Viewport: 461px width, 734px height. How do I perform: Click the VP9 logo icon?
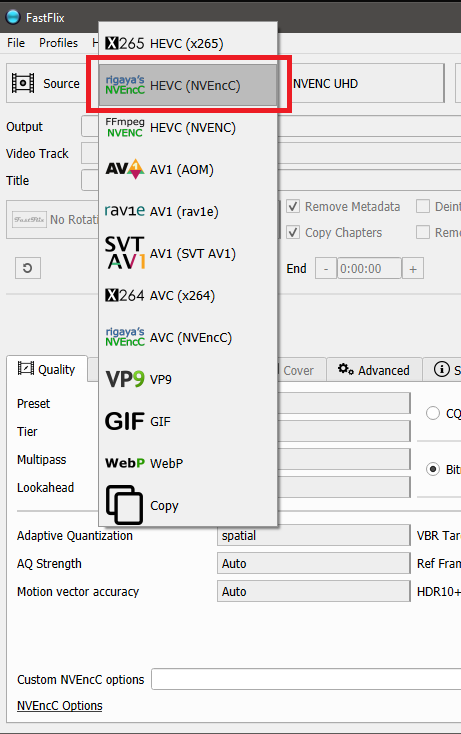tap(124, 379)
